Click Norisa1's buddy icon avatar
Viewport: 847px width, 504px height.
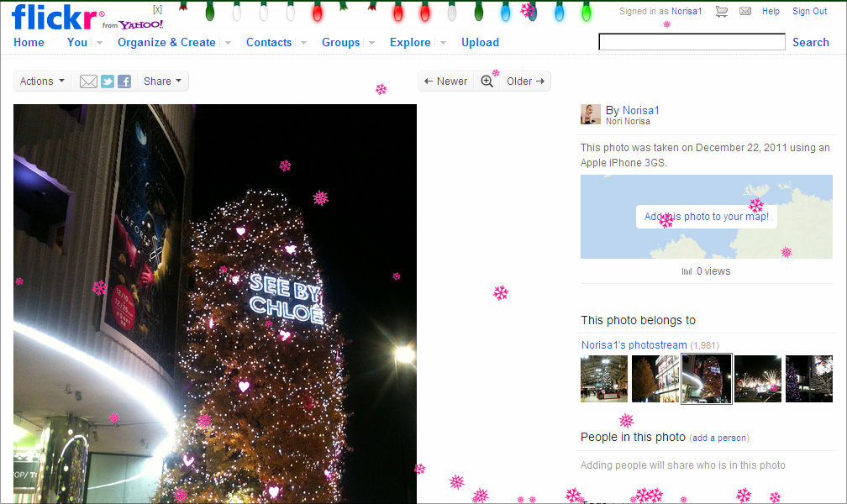click(591, 114)
